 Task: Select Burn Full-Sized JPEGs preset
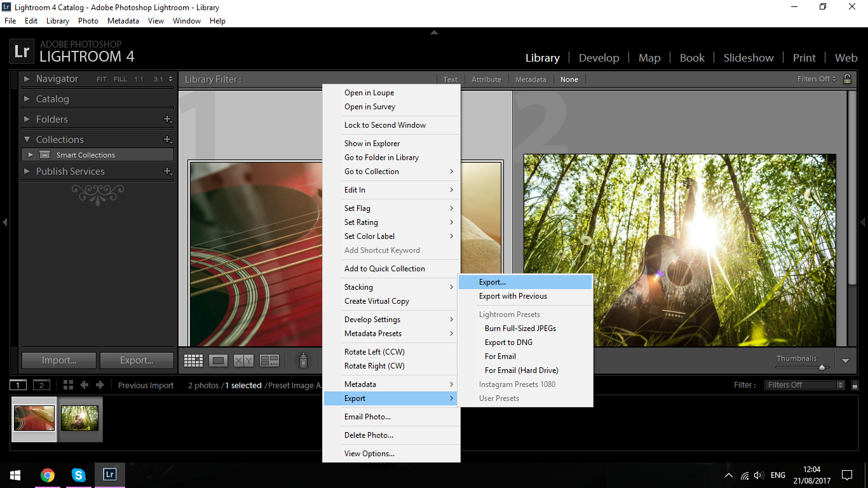click(x=526, y=329)
